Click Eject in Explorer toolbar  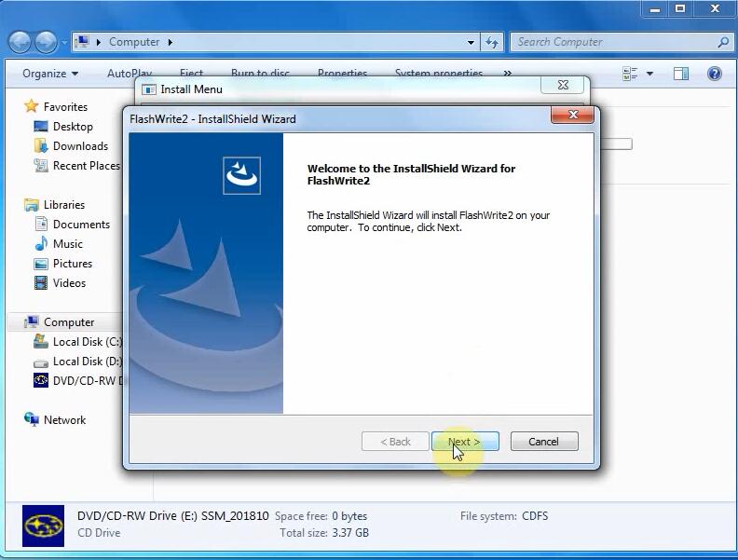coord(191,74)
